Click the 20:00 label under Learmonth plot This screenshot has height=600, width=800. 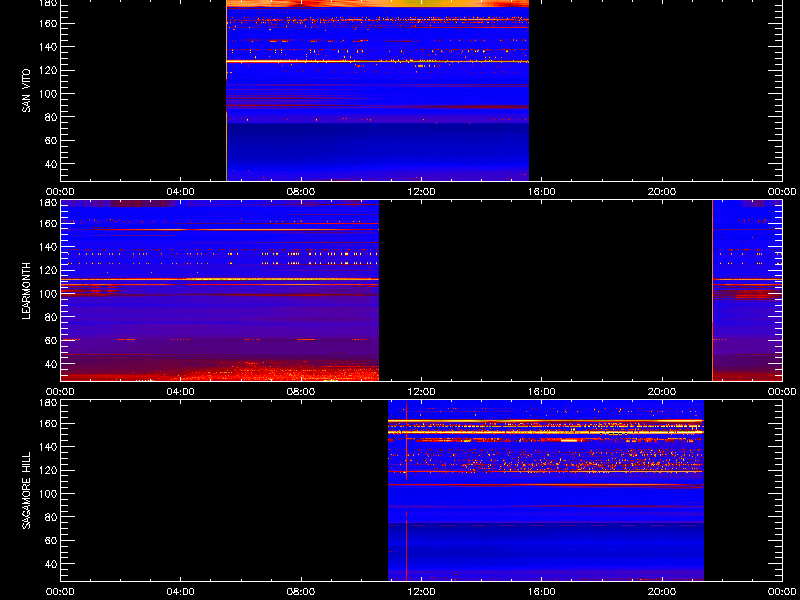(x=662, y=392)
